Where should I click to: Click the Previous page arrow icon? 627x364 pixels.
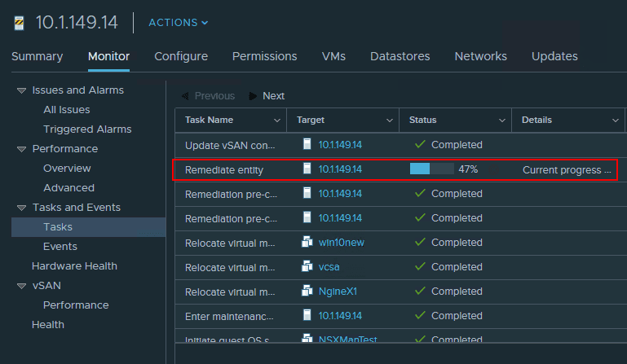tap(184, 96)
